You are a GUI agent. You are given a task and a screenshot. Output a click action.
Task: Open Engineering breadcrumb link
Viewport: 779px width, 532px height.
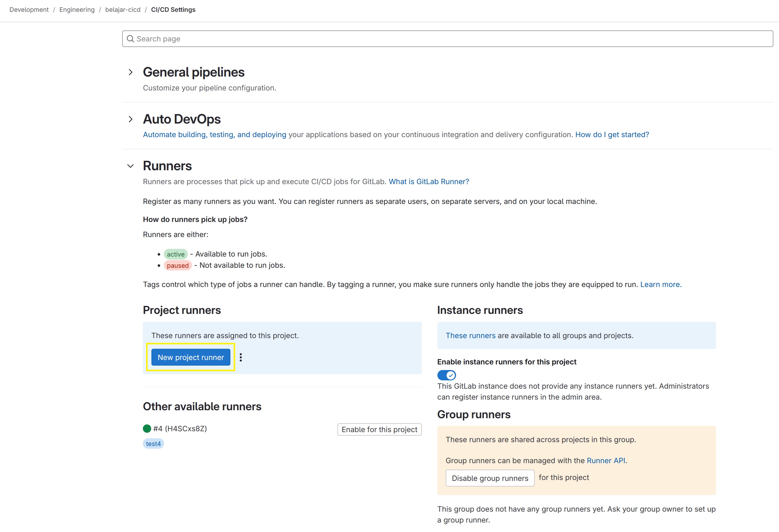click(x=77, y=10)
